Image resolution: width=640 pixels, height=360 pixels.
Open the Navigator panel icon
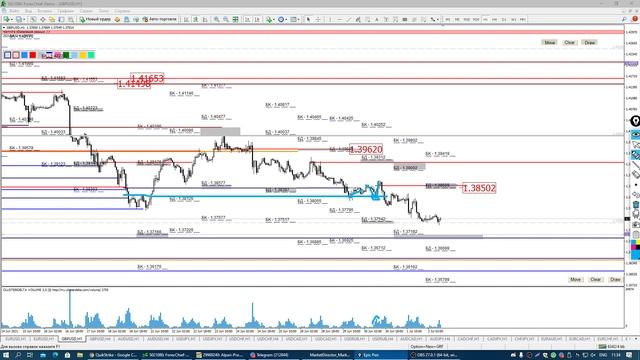point(52,19)
